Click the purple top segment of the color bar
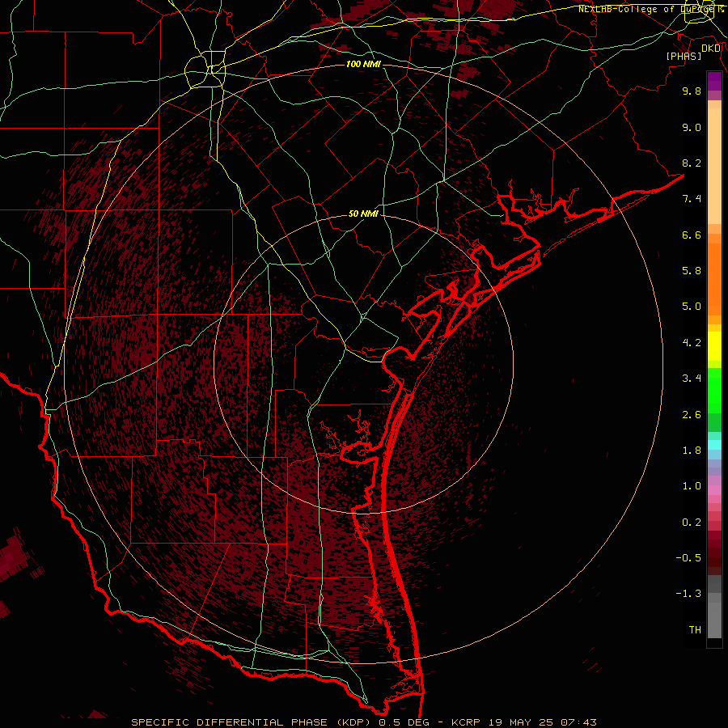 tap(714, 81)
